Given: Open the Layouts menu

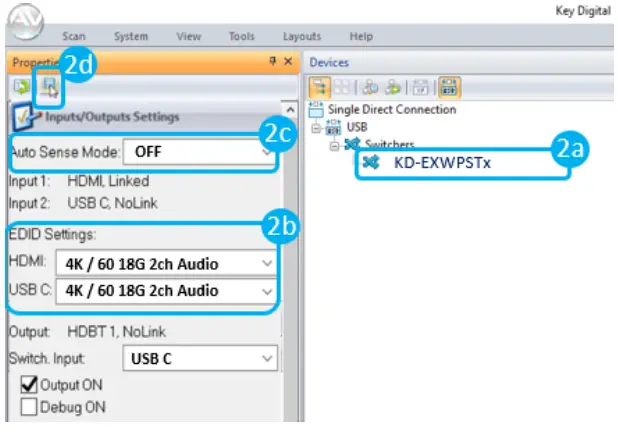Looking at the screenshot, I should pos(302,36).
